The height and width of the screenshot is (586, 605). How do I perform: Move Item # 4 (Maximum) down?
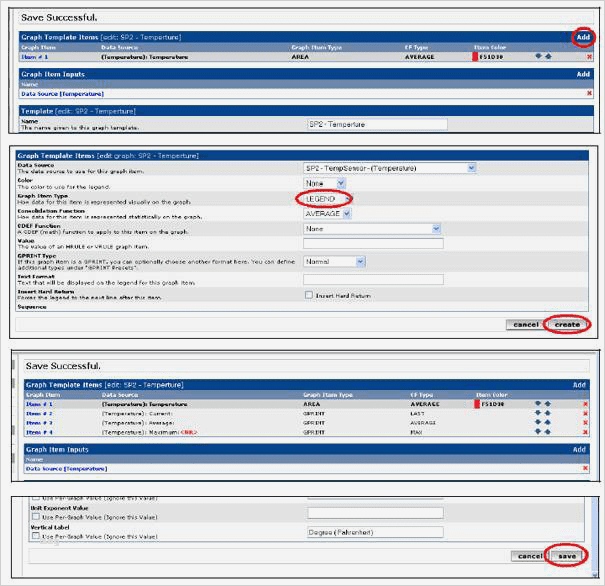click(x=538, y=432)
